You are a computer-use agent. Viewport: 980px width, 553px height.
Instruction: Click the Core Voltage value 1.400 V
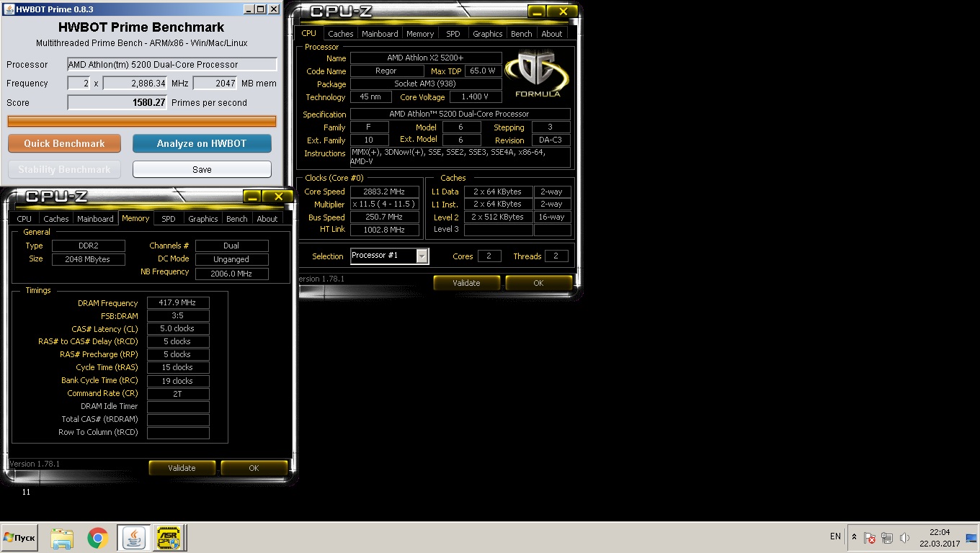point(476,97)
